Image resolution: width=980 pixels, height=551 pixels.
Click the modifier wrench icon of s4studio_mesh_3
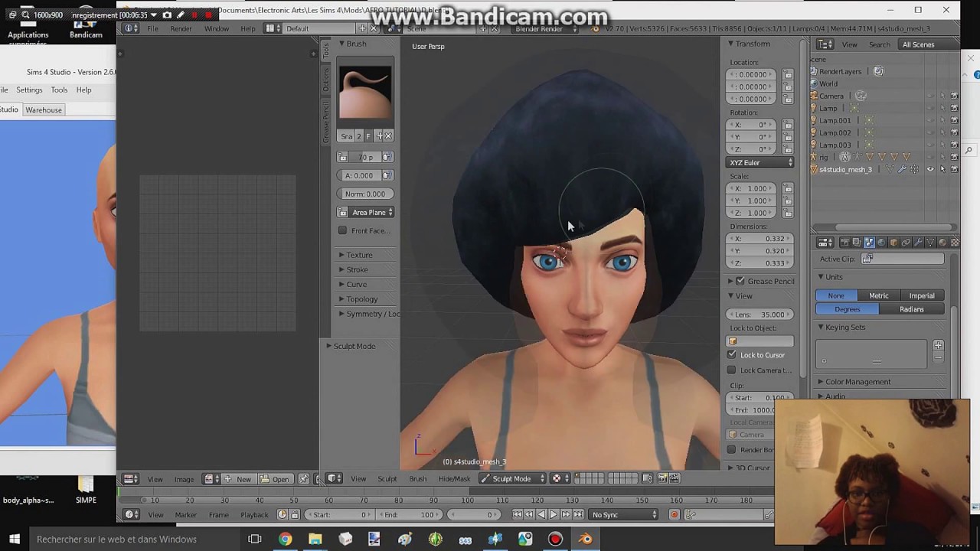[903, 169]
